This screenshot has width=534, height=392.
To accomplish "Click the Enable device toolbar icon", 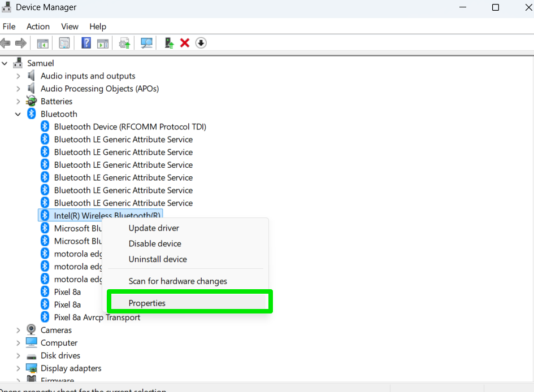I will [x=169, y=43].
